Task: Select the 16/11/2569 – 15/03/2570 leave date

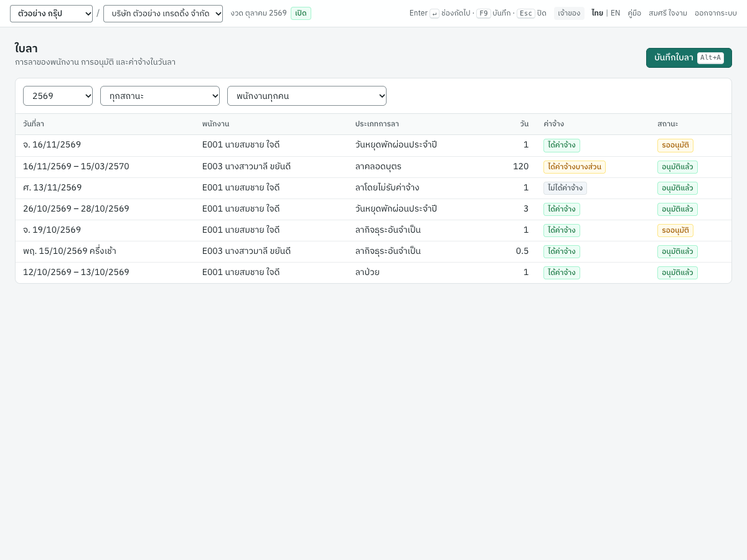Action: click(x=76, y=166)
